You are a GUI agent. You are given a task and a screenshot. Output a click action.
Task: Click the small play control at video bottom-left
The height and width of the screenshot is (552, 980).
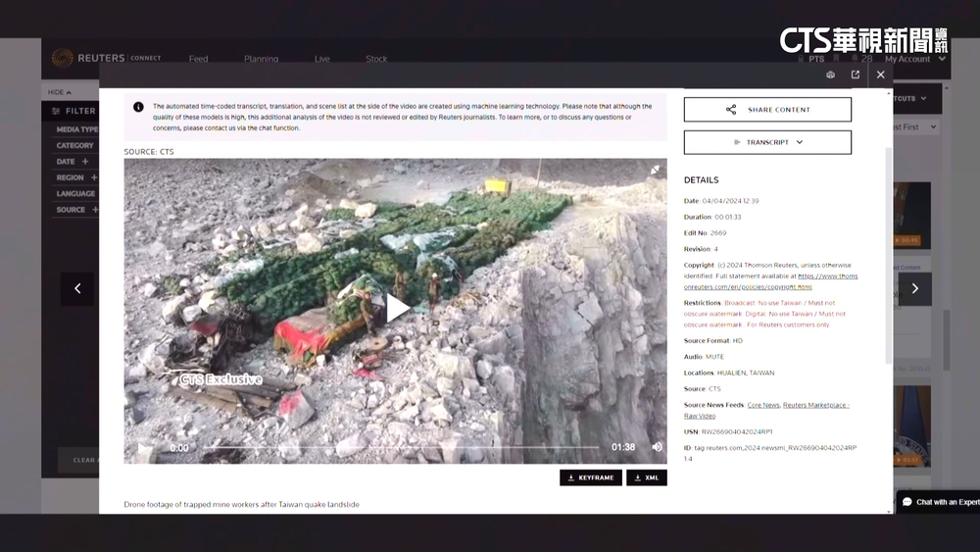144,448
